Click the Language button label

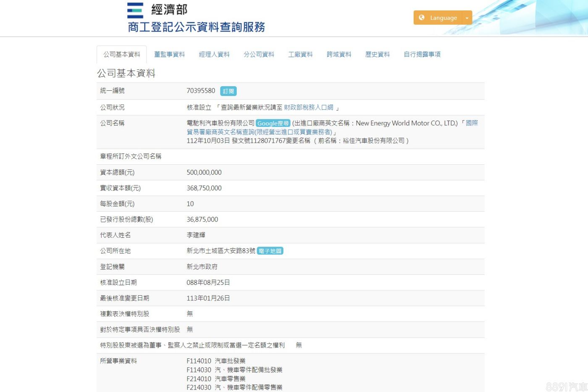[443, 18]
